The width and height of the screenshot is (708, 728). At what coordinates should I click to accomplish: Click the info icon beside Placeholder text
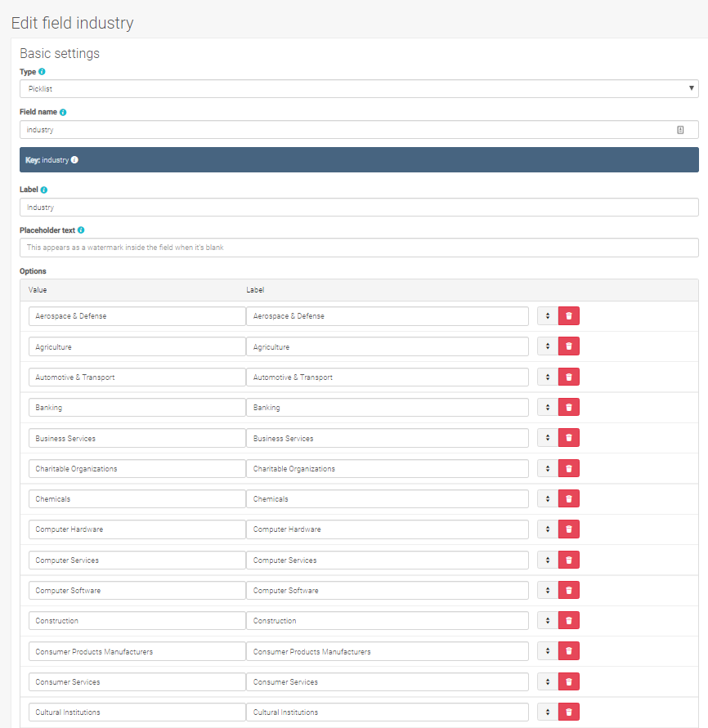81,230
